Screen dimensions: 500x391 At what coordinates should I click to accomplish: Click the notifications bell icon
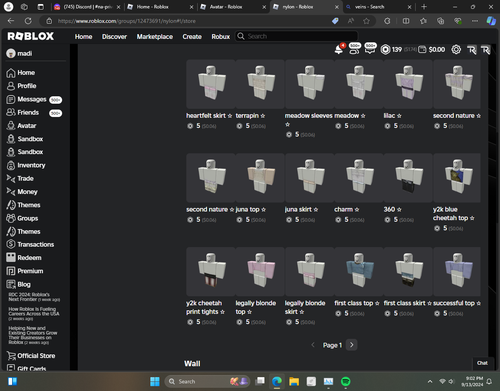click(339, 50)
